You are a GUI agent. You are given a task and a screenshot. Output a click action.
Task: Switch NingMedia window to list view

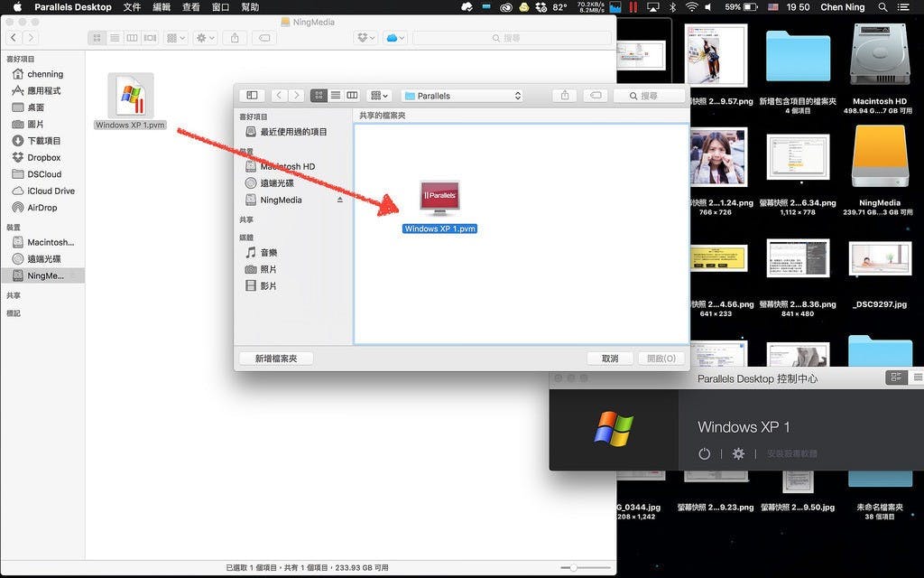pyautogui.click(x=115, y=38)
